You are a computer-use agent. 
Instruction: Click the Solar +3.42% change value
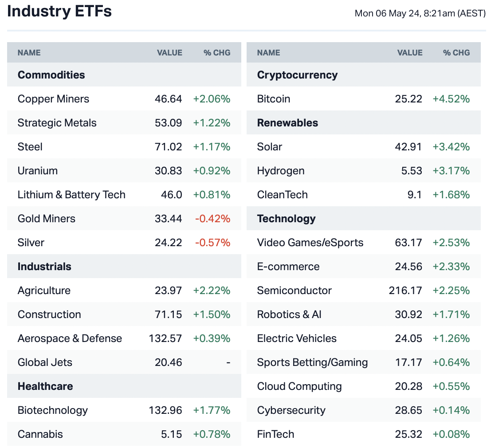pos(451,147)
